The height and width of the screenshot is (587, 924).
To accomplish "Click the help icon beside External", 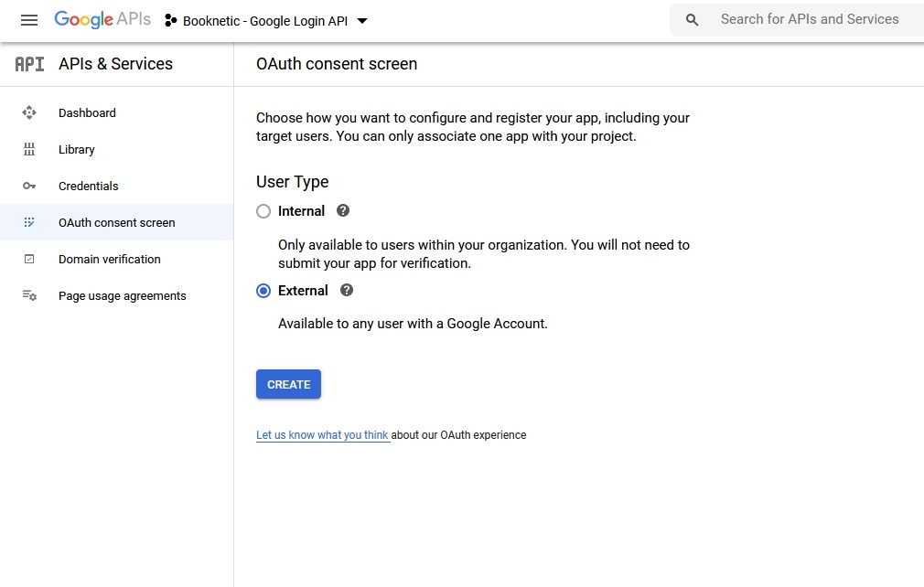I will [346, 290].
